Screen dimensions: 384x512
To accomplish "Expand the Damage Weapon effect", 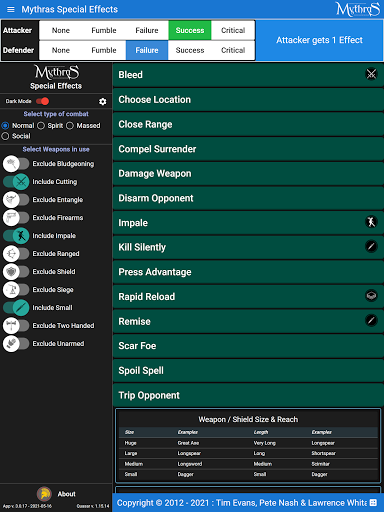I will (x=248, y=173).
